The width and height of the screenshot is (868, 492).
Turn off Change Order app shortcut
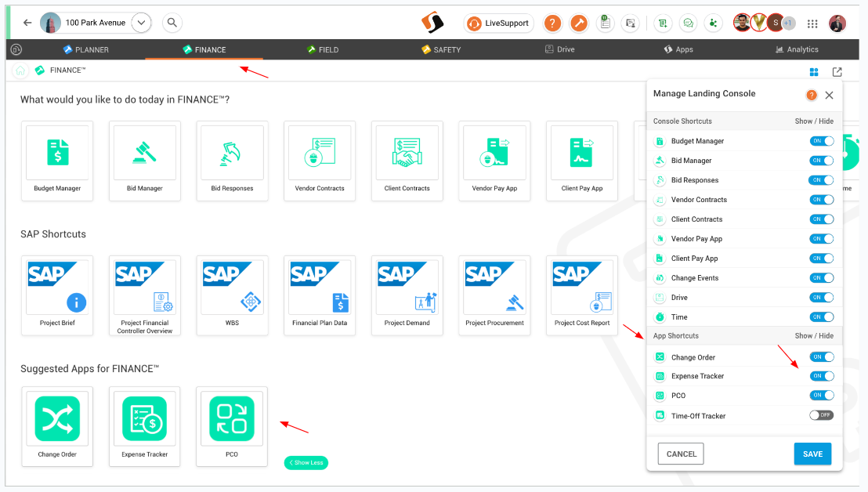pos(822,357)
